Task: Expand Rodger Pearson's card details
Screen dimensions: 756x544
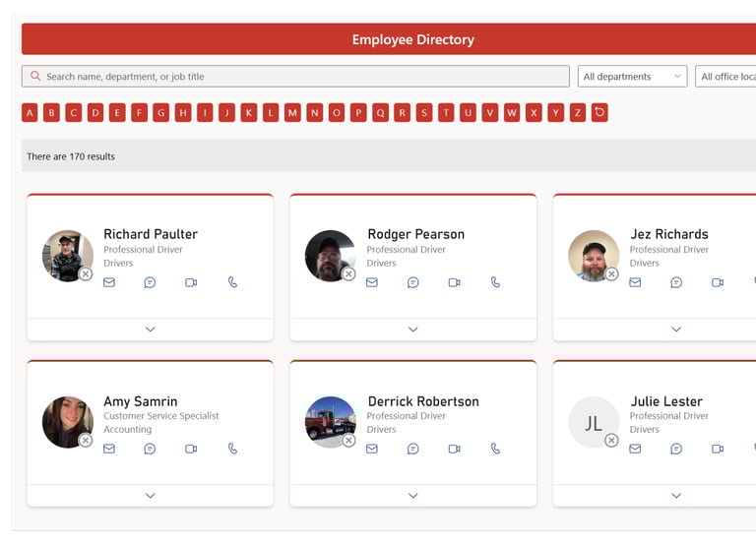Action: pos(413,330)
